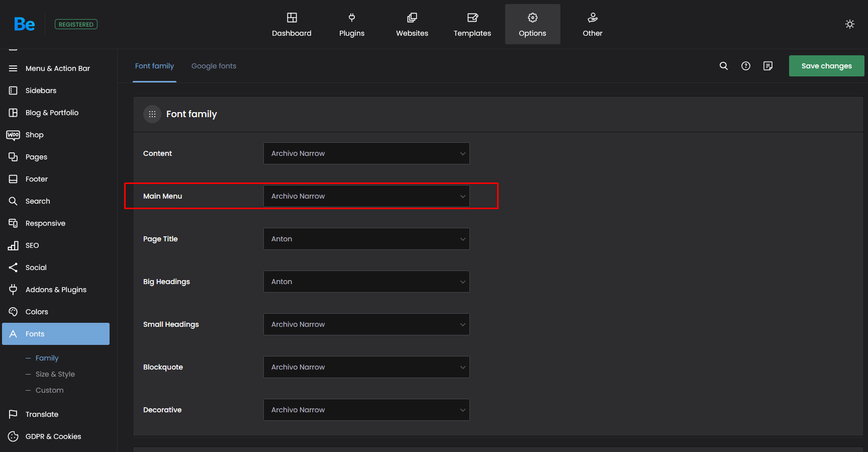The height and width of the screenshot is (452, 868).
Task: Click the GDPR & Cookies cookie icon
Action: 13,436
